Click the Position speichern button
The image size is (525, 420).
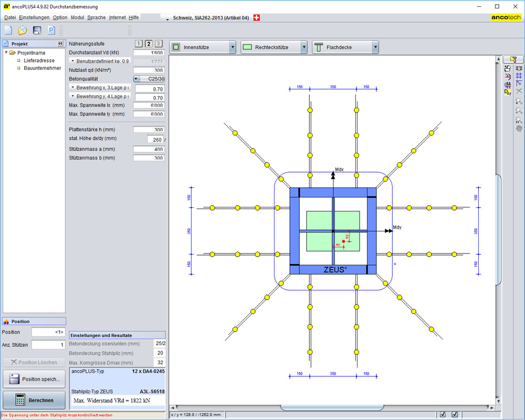pyautogui.click(x=34, y=379)
